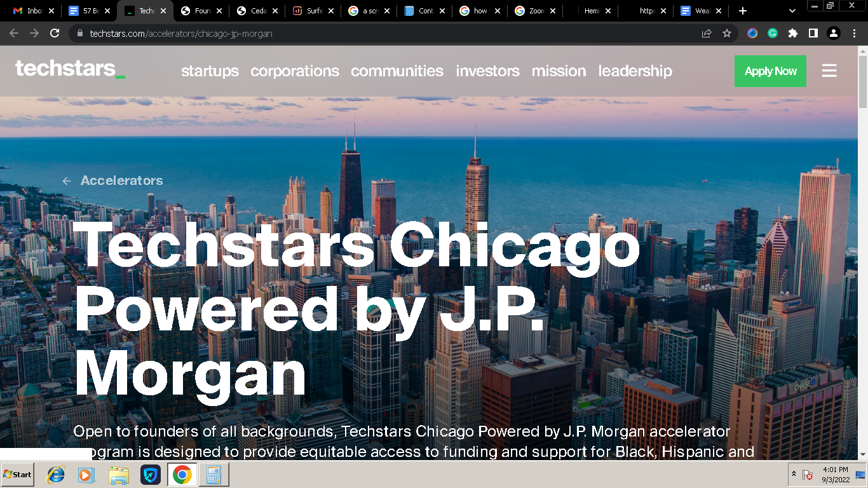Open the Extensions puzzle icon
The image size is (868, 488).
[793, 33]
